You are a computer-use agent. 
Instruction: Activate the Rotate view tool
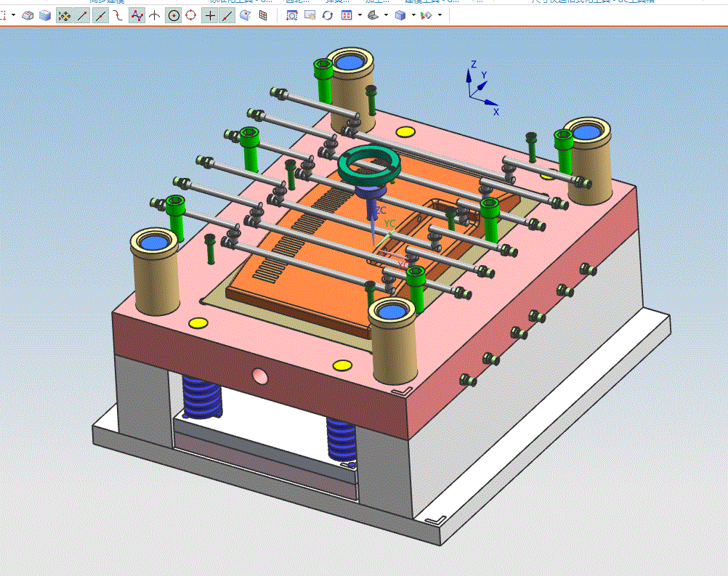point(328,16)
